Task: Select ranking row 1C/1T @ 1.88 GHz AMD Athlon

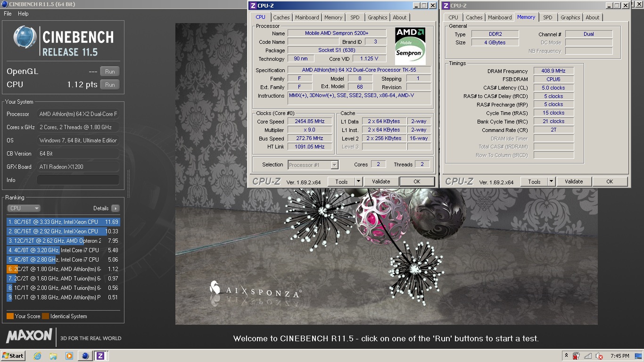Action: coord(63,297)
